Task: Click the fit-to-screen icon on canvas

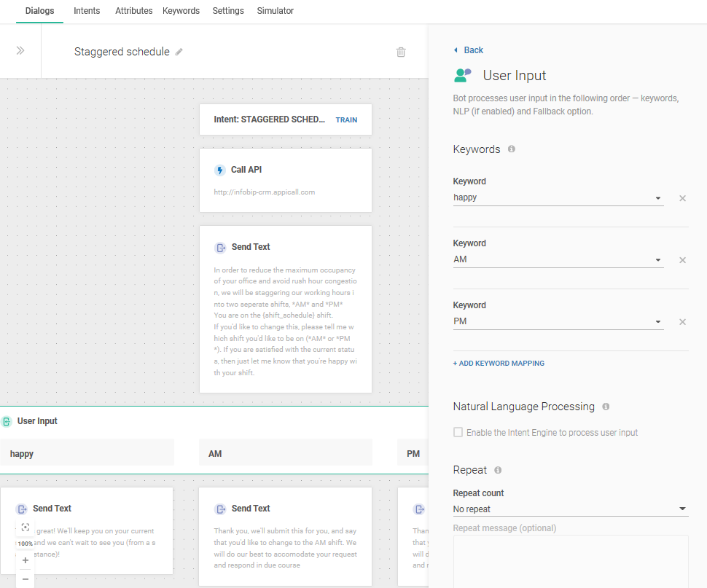Action: (x=25, y=527)
